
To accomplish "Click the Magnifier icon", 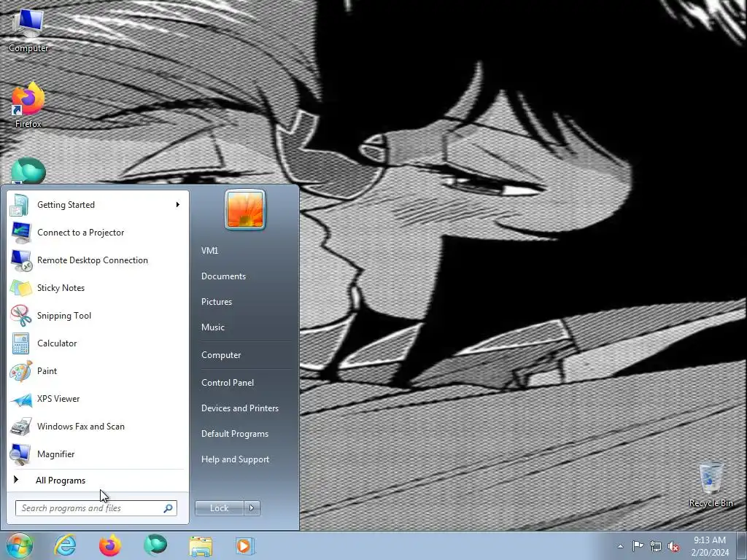I will coord(20,454).
